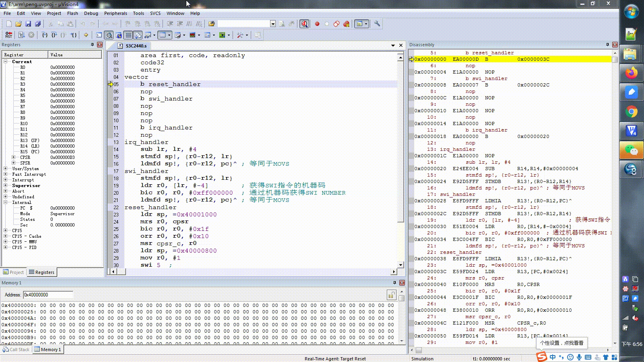Screen dimensions: 644x362
Task: Expand the CPSR register node
Action: 13,157
